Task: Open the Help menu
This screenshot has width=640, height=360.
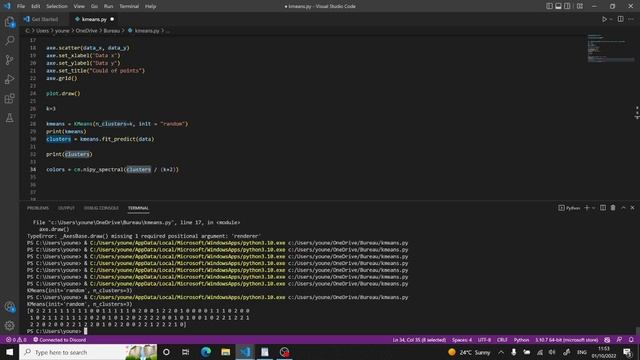Action: (x=150, y=6)
